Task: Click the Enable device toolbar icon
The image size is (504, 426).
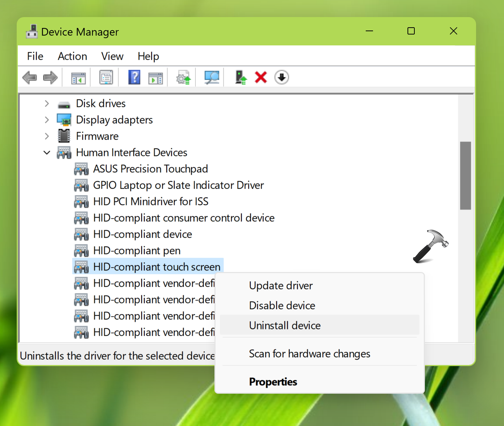Action: [241, 77]
